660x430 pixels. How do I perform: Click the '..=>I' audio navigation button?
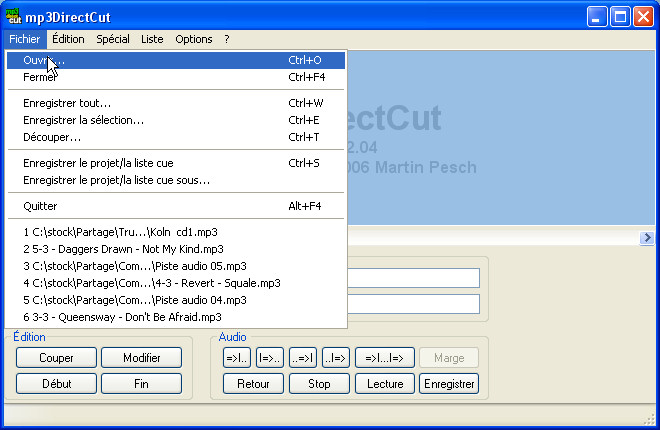pos(302,358)
